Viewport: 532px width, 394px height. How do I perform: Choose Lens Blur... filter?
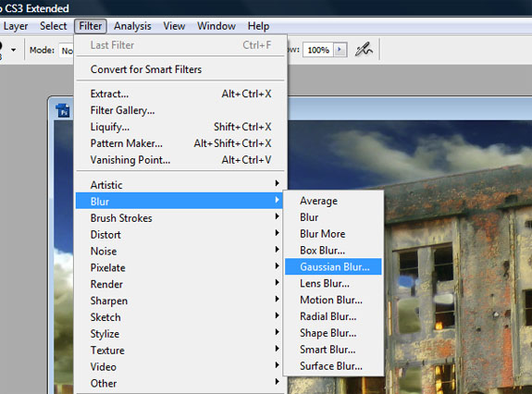[x=333, y=283]
